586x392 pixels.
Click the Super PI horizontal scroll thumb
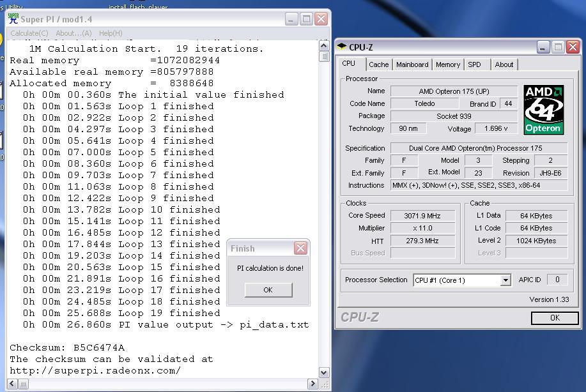point(23,384)
